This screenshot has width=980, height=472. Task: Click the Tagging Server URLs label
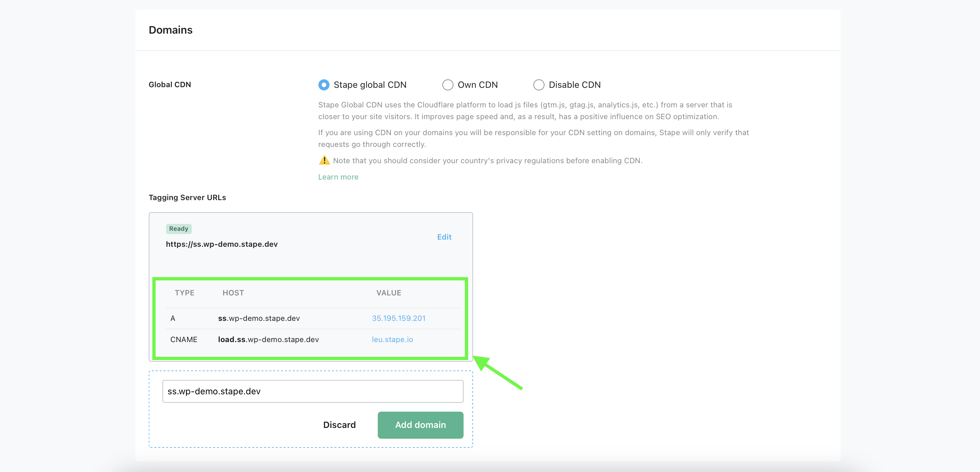pos(187,197)
